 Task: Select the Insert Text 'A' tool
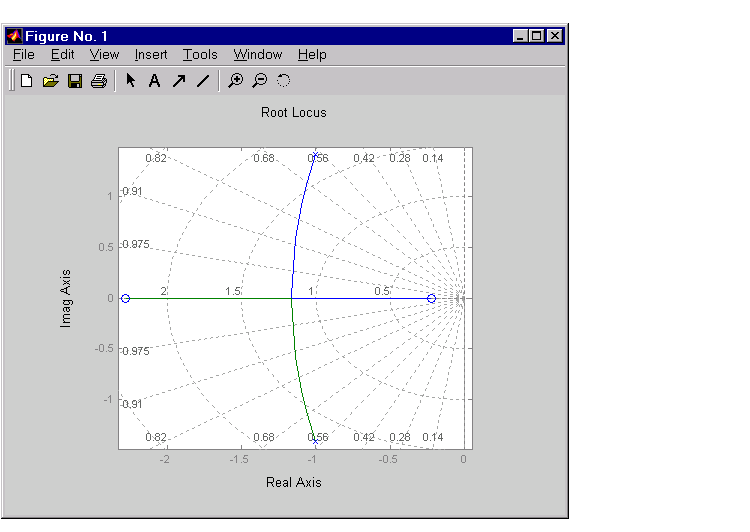pos(154,81)
